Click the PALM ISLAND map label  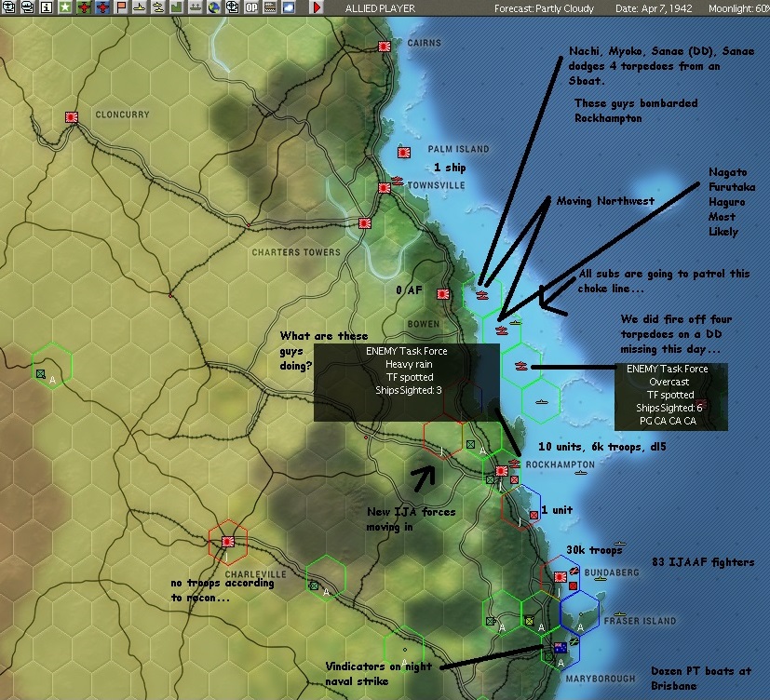coord(458,149)
